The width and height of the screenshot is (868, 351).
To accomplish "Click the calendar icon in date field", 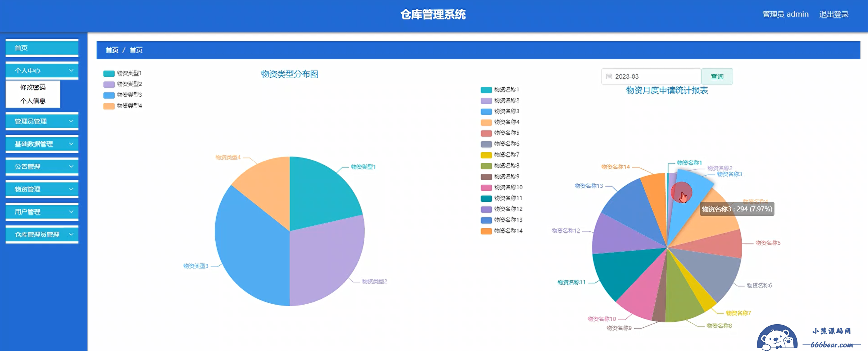I will point(609,76).
